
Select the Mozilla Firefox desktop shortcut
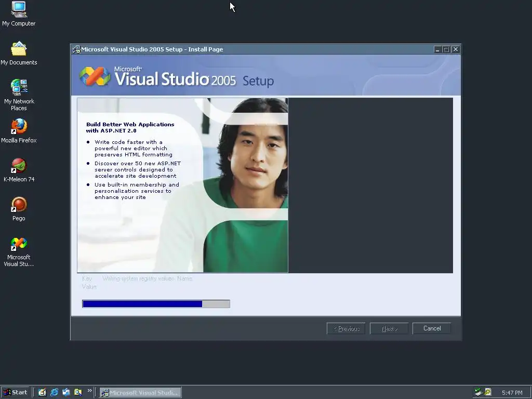tap(19, 130)
